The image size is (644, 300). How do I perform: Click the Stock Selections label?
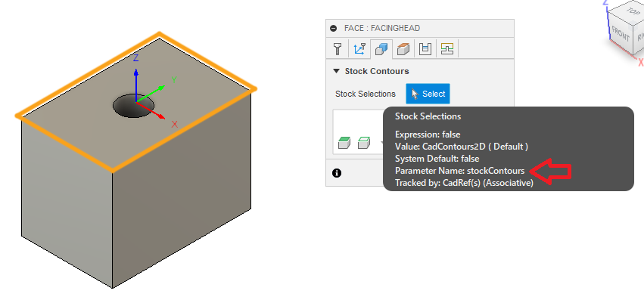365,94
